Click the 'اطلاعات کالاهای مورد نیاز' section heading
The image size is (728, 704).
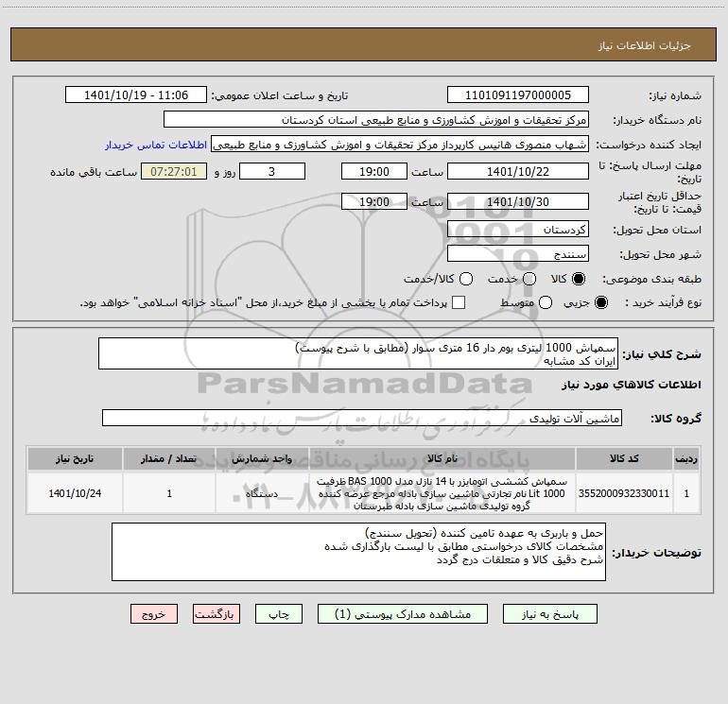point(631,385)
